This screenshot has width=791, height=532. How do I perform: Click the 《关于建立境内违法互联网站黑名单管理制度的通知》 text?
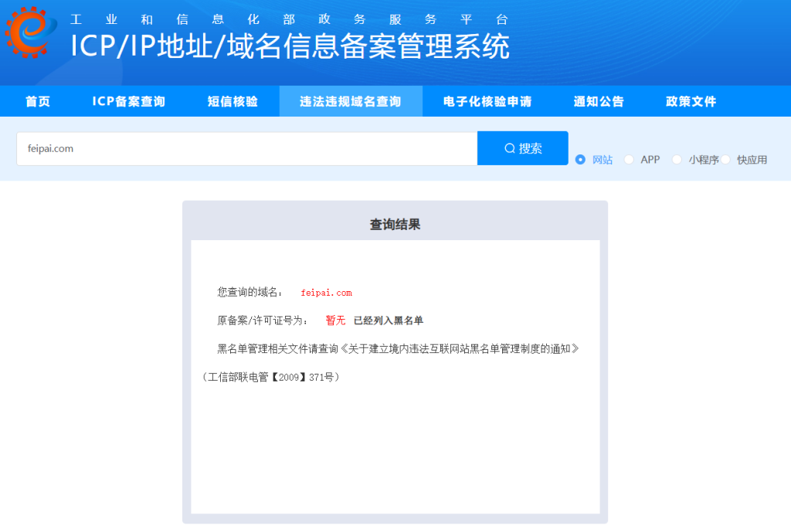pos(460,349)
